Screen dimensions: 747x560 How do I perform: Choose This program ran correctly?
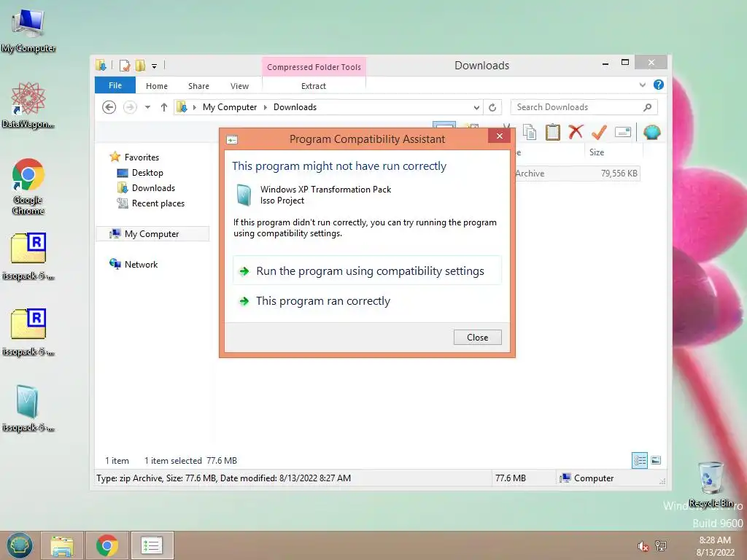coord(367,301)
